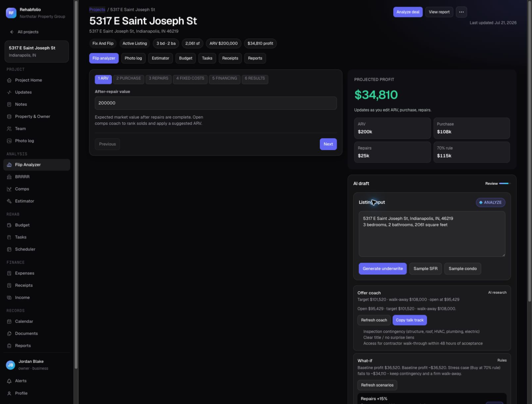The height and width of the screenshot is (404, 532).
Task: Switch to the Tasks tab in the top row
Action: click(x=207, y=58)
